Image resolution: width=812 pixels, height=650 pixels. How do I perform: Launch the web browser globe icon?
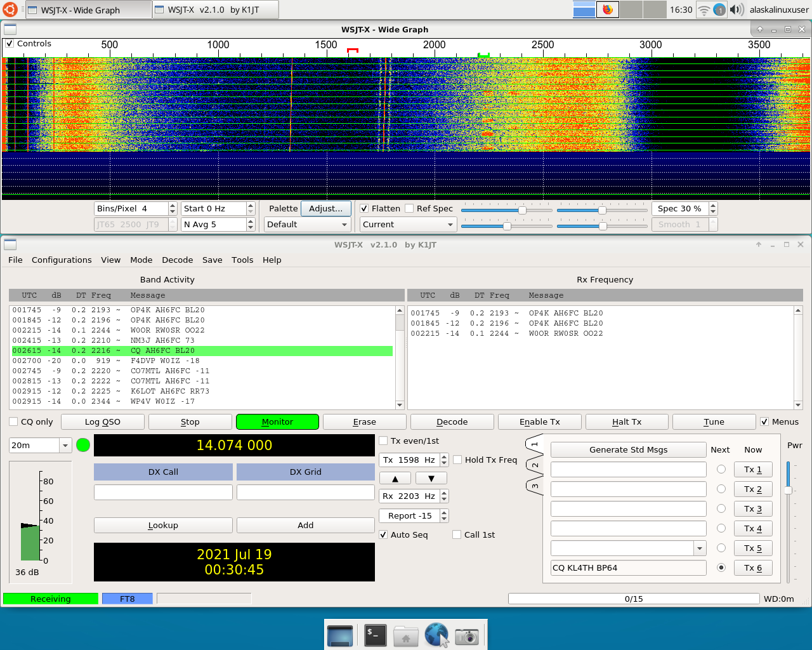click(x=436, y=635)
